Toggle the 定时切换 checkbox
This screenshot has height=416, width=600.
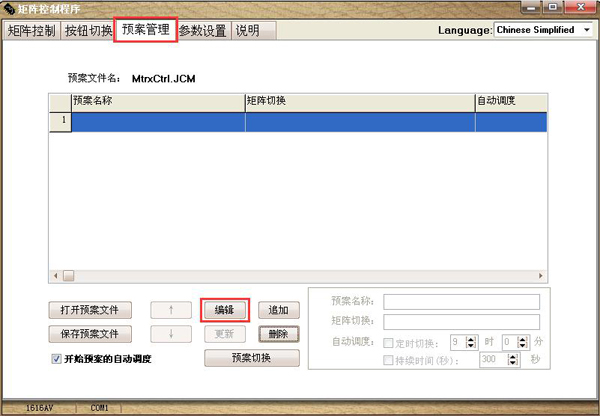[x=388, y=343]
